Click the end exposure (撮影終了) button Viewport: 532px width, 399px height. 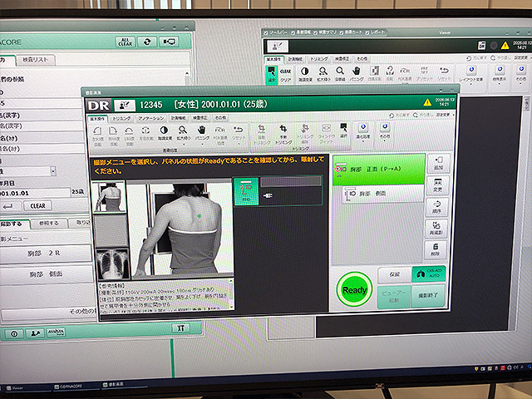tap(428, 296)
